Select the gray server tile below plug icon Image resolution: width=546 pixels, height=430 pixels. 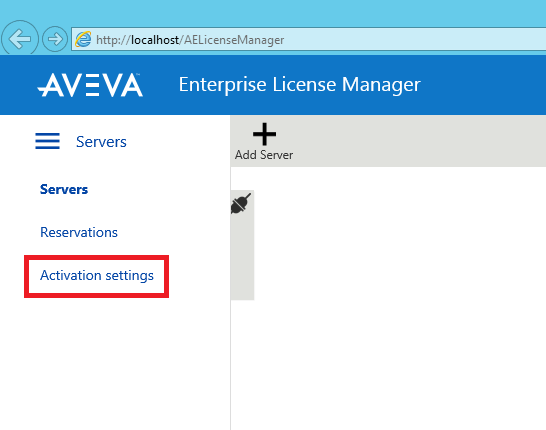point(242,258)
